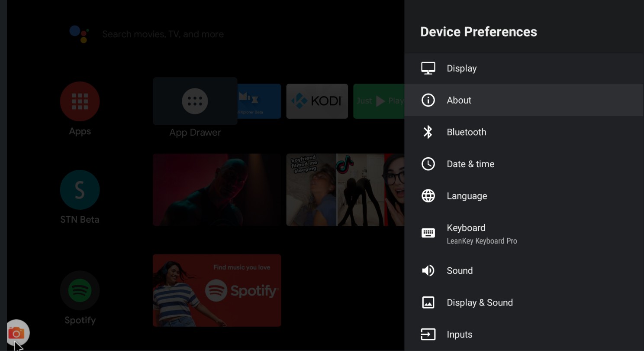This screenshot has width=644, height=351.
Task: Select the Date & time menu label
Action: (470, 164)
